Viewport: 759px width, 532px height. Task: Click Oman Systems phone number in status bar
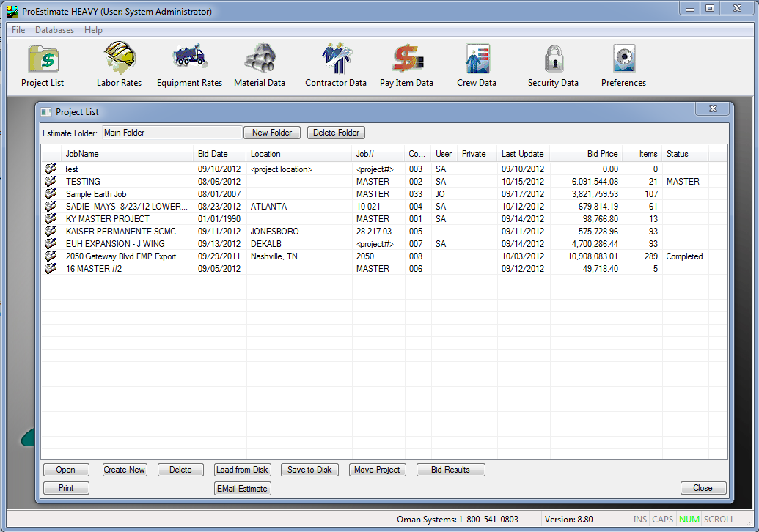tap(458, 520)
